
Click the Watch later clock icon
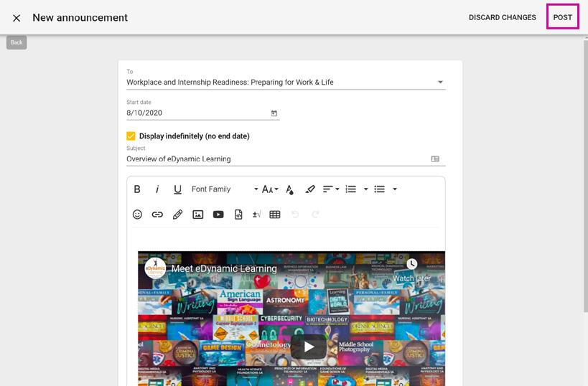(412, 264)
